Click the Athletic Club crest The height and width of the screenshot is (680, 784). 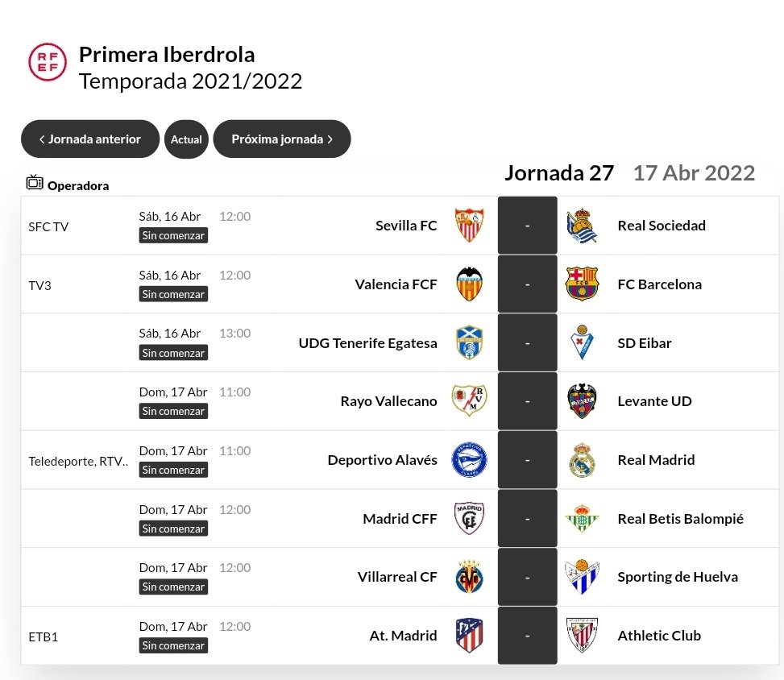(582, 636)
